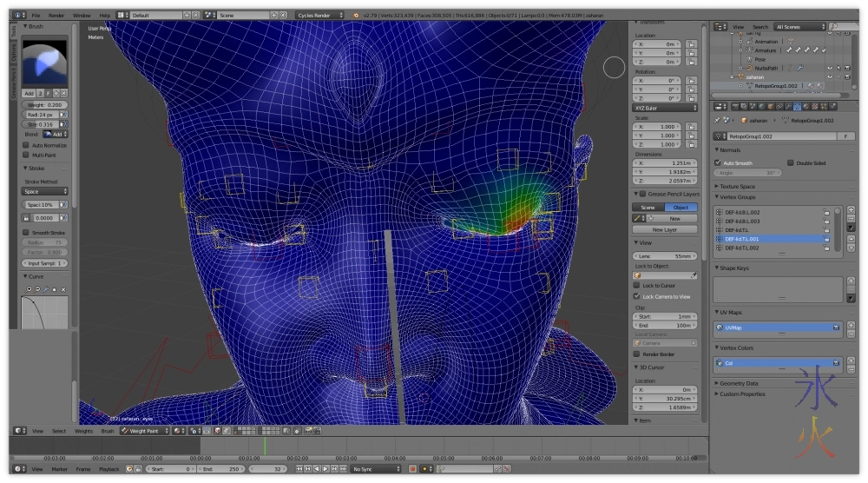
Task: Open the File menu
Action: (x=36, y=15)
